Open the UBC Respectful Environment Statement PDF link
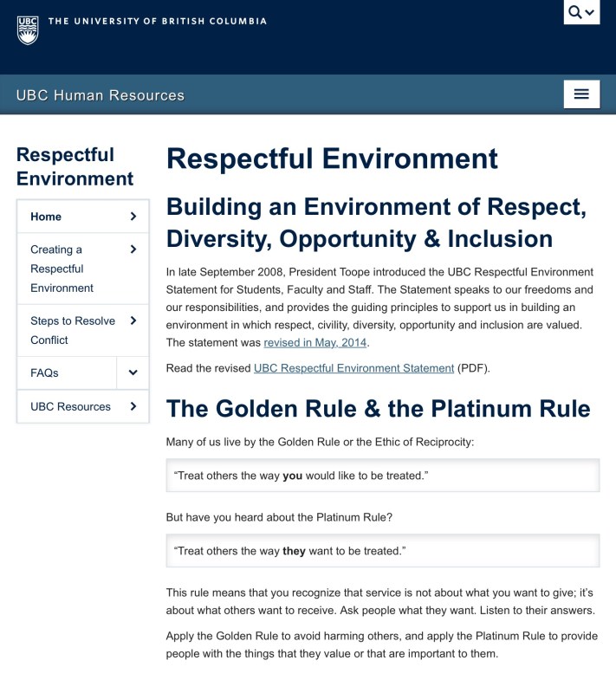The width and height of the screenshot is (616, 693). pyautogui.click(x=353, y=368)
